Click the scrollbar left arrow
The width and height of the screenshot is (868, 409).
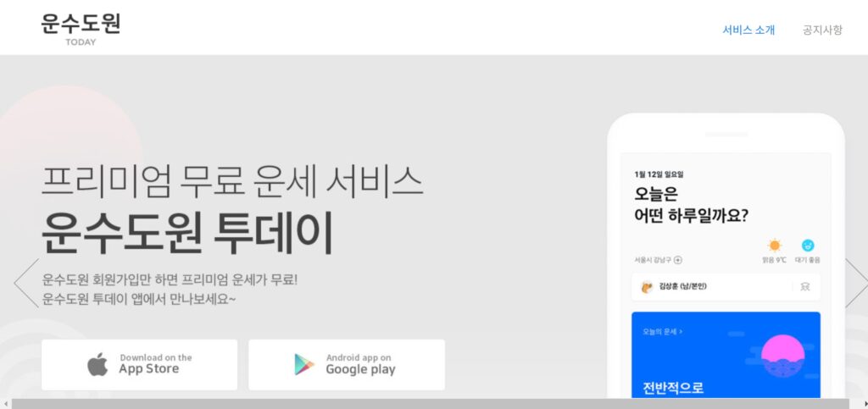click(x=6, y=404)
